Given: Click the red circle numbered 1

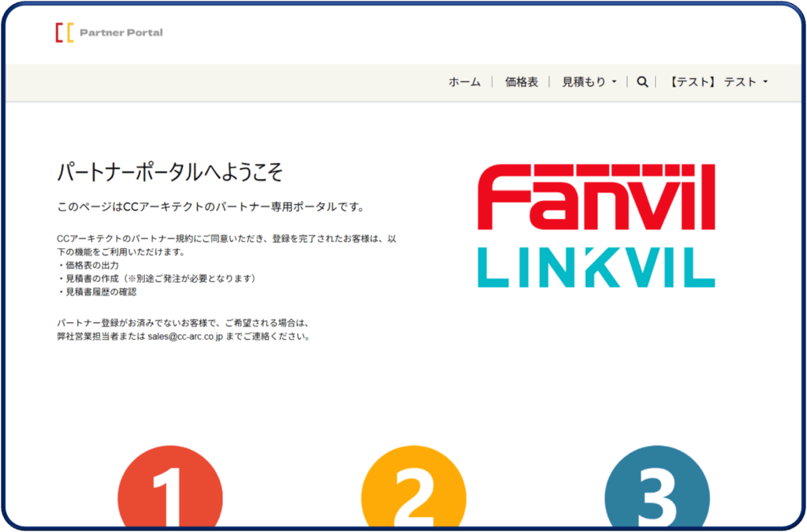Looking at the screenshot, I should (170, 486).
